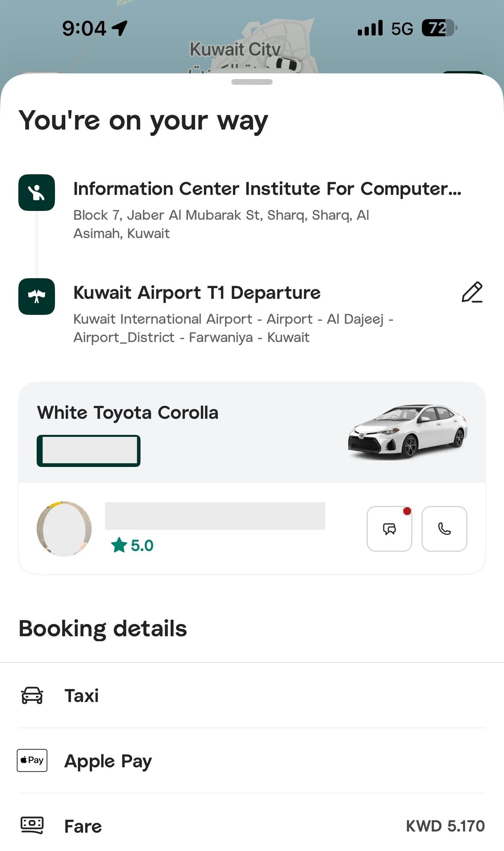Call the driver using phone icon
Screen dimensions: 504x851
click(444, 528)
